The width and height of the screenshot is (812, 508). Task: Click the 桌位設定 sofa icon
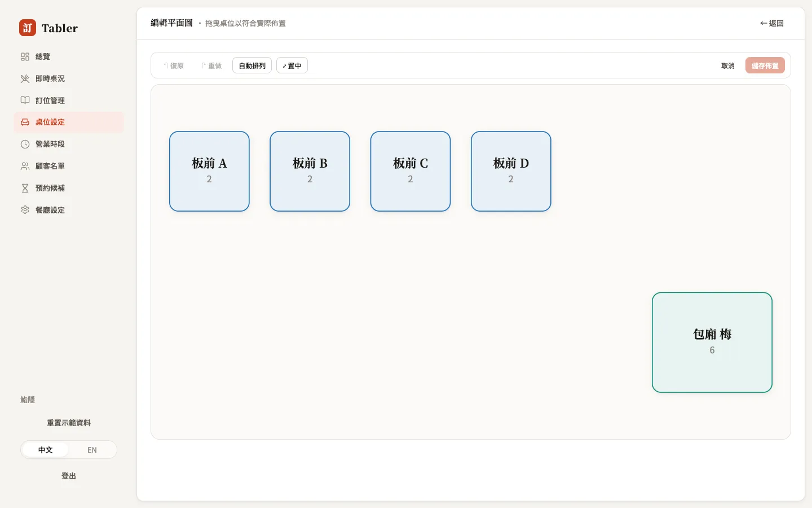25,122
